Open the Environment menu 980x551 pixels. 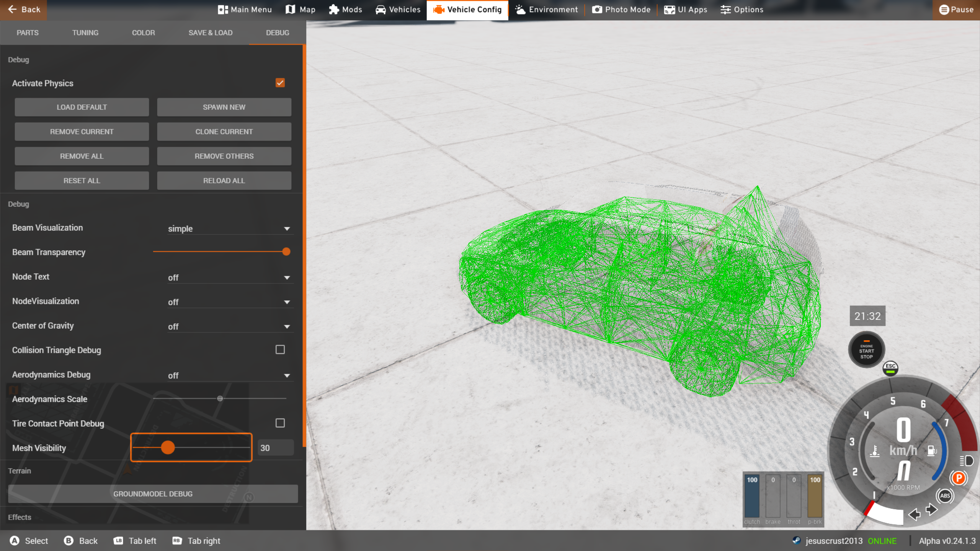tap(546, 10)
